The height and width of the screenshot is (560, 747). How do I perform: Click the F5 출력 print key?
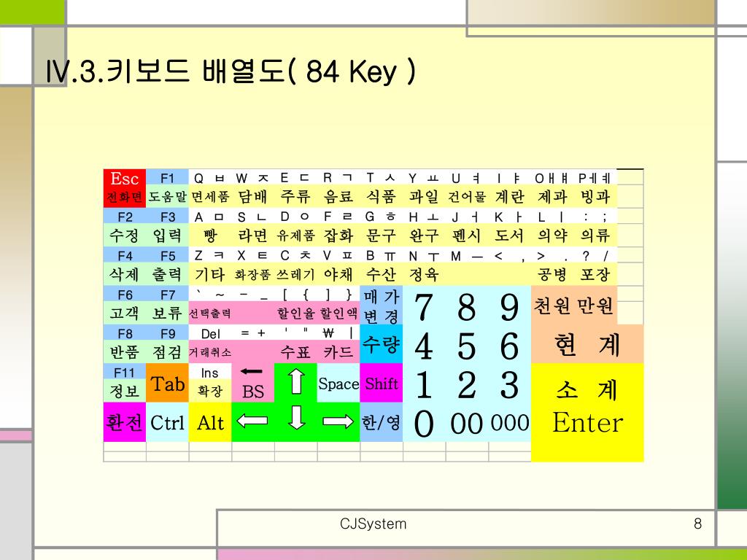167,266
